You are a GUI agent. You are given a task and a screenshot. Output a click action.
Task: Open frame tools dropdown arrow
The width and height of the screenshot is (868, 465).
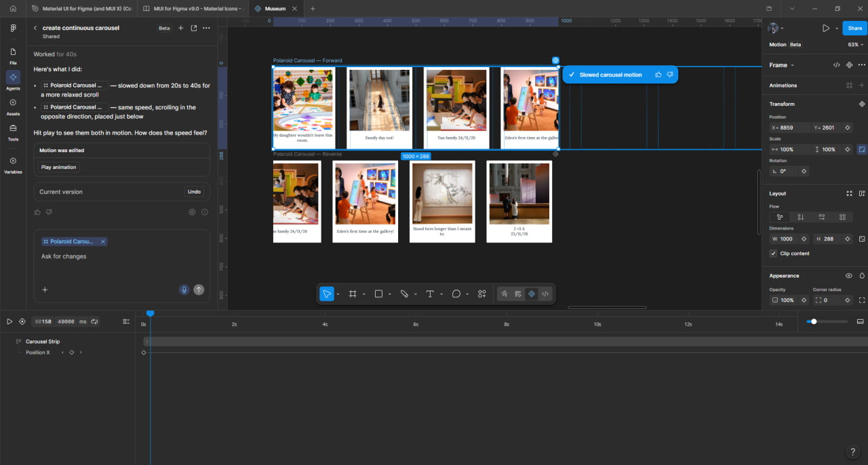pyautogui.click(x=363, y=294)
